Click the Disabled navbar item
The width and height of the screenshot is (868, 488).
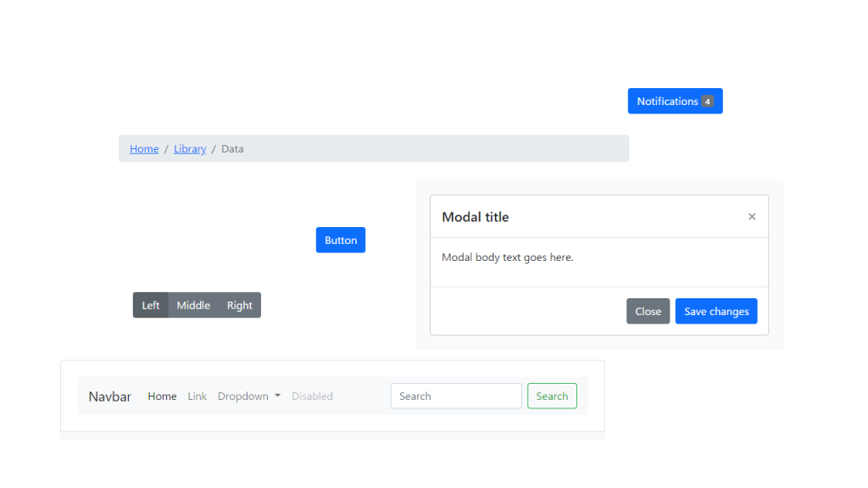pos(312,396)
